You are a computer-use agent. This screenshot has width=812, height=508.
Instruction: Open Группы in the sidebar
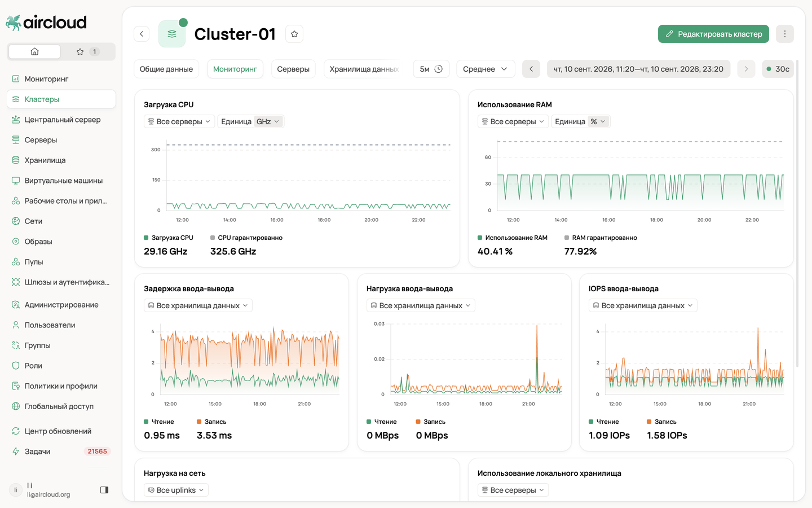61,345
